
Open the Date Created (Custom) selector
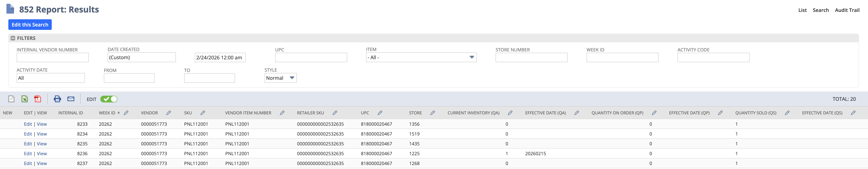tap(142, 57)
